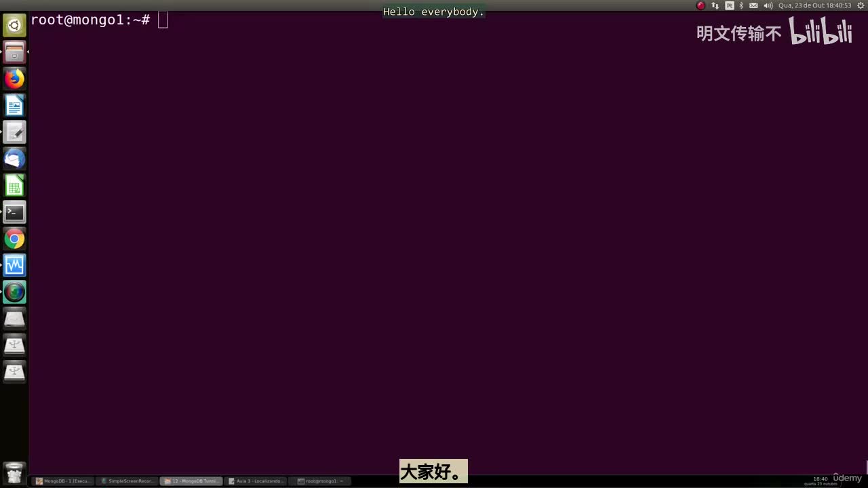
Task: Open the Bluetooth indicator menu
Action: (x=741, y=5)
